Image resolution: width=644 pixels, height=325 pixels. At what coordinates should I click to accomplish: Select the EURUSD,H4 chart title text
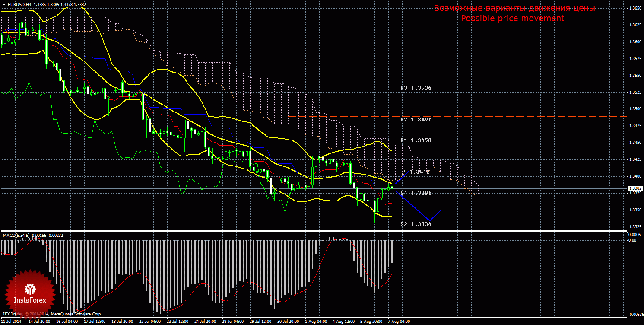coord(19,4)
